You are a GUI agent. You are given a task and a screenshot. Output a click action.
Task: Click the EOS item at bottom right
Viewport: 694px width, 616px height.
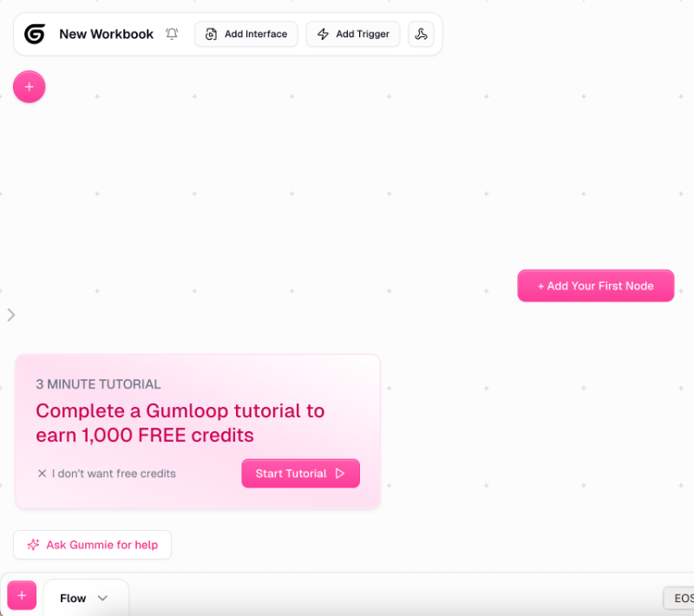point(684,598)
